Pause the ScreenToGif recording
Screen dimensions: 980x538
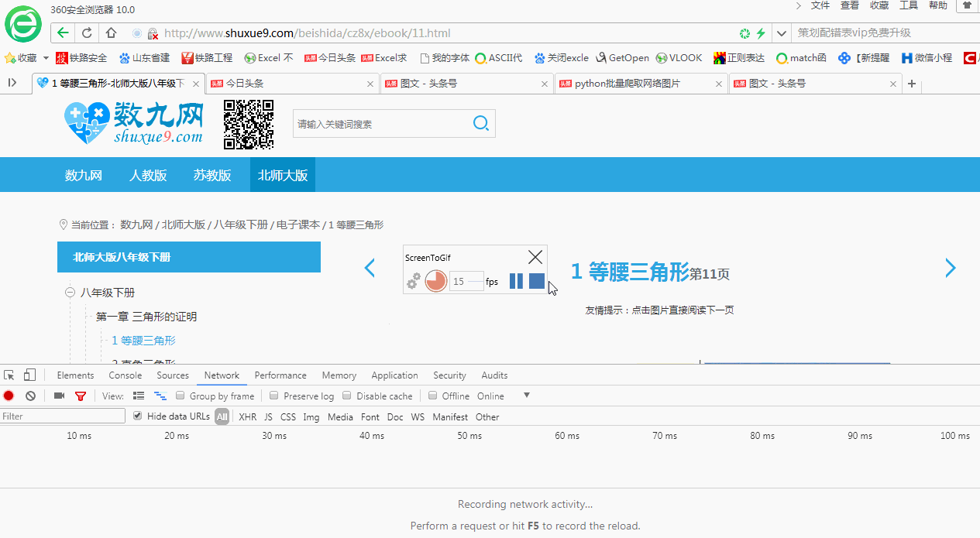pos(516,281)
